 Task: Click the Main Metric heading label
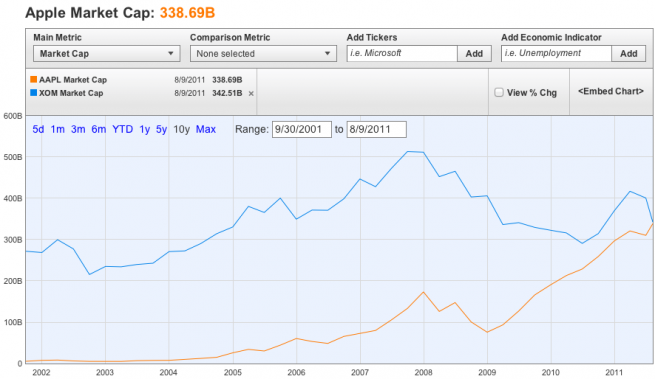click(57, 37)
